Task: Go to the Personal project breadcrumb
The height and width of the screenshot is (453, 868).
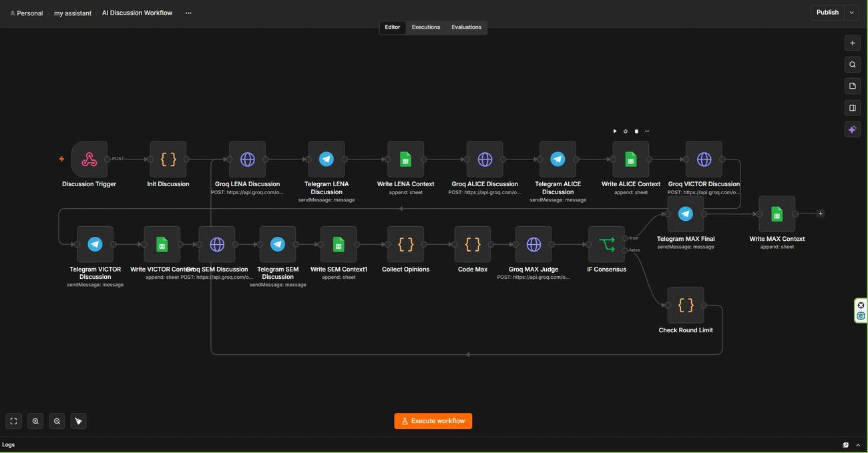Action: (x=27, y=13)
